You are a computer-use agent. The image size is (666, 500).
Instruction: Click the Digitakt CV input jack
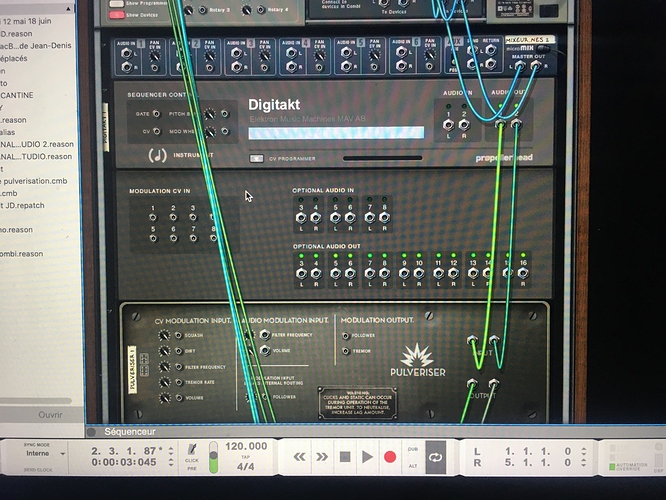pyautogui.click(x=156, y=131)
